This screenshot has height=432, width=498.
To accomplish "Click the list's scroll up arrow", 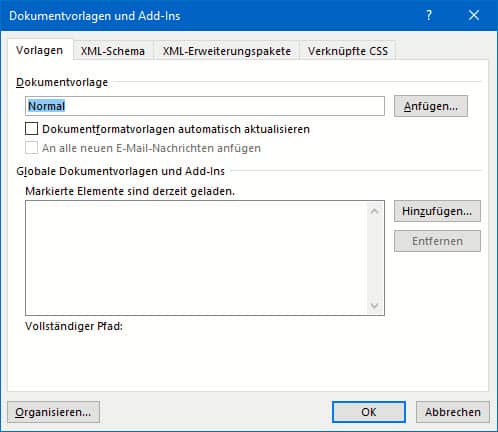I will [374, 211].
